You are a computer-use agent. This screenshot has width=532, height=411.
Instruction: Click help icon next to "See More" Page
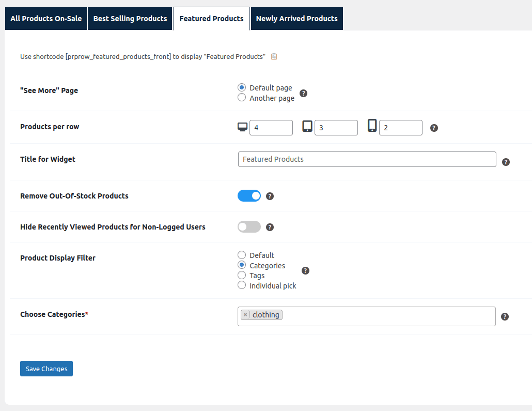click(304, 94)
